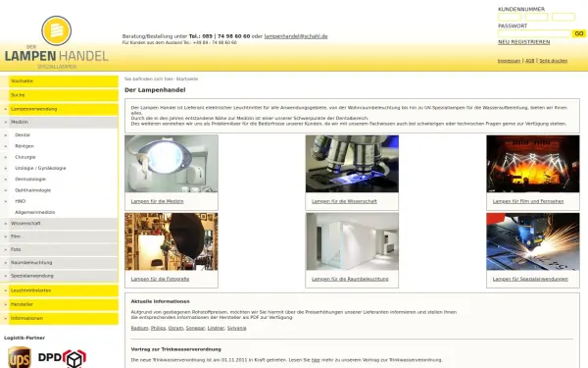Follow the Lampen für Film und Fernsehen link

[x=528, y=201]
